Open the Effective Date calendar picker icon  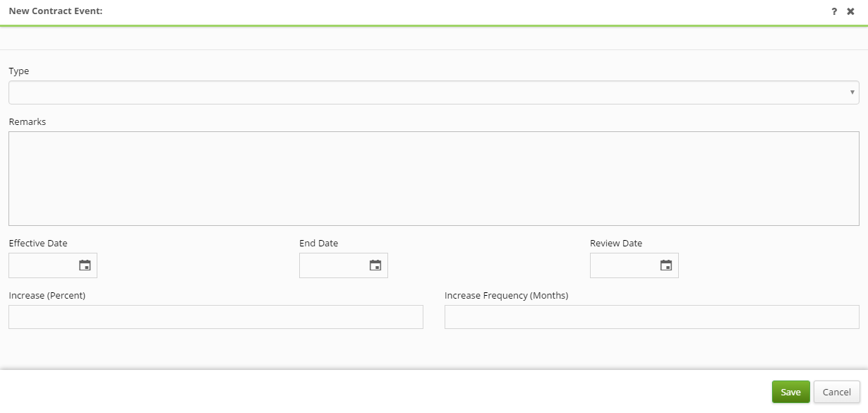tap(85, 265)
